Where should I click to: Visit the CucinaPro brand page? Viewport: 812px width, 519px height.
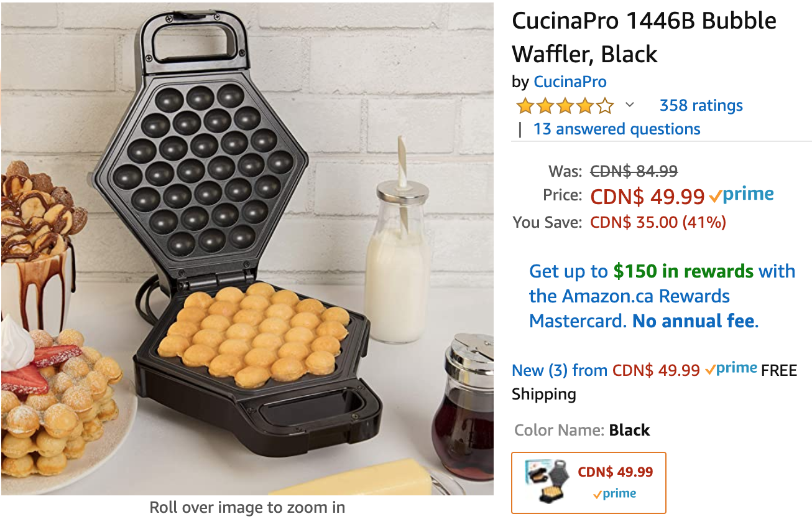(570, 82)
